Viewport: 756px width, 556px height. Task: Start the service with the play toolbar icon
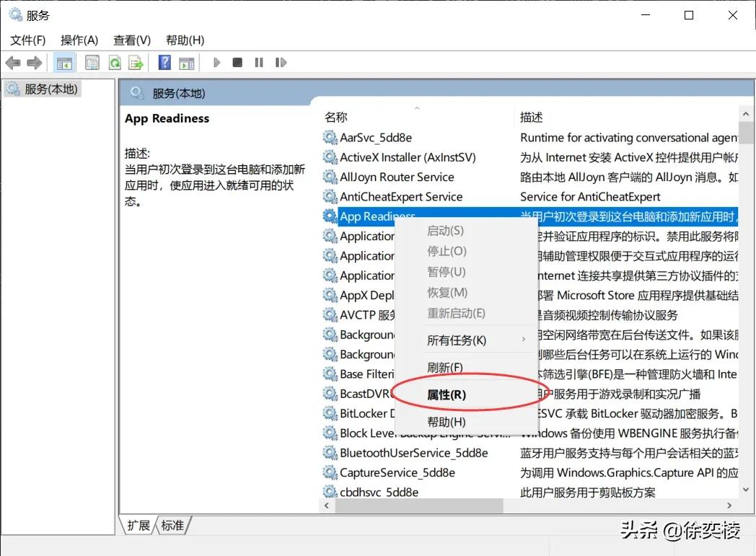(216, 62)
